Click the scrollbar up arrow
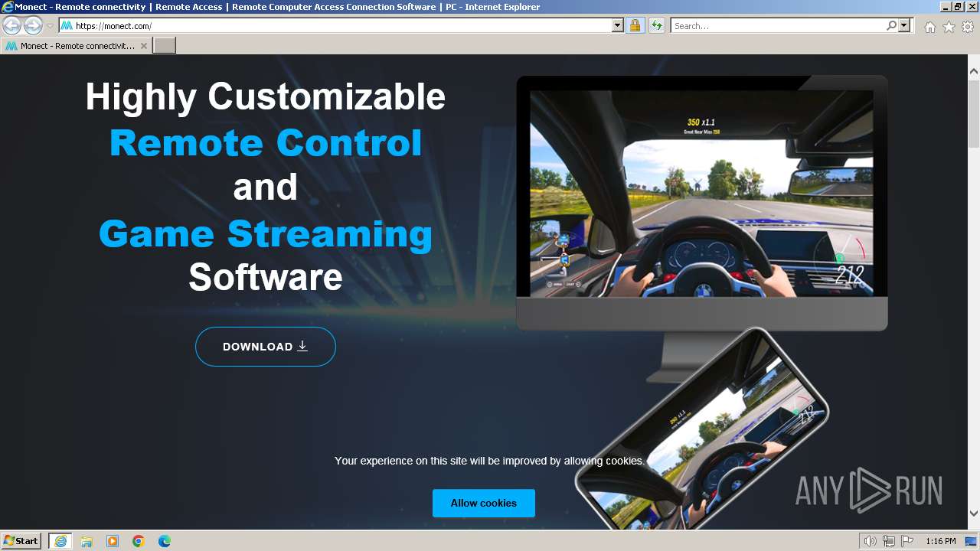This screenshot has height=551, width=980. [x=974, y=72]
